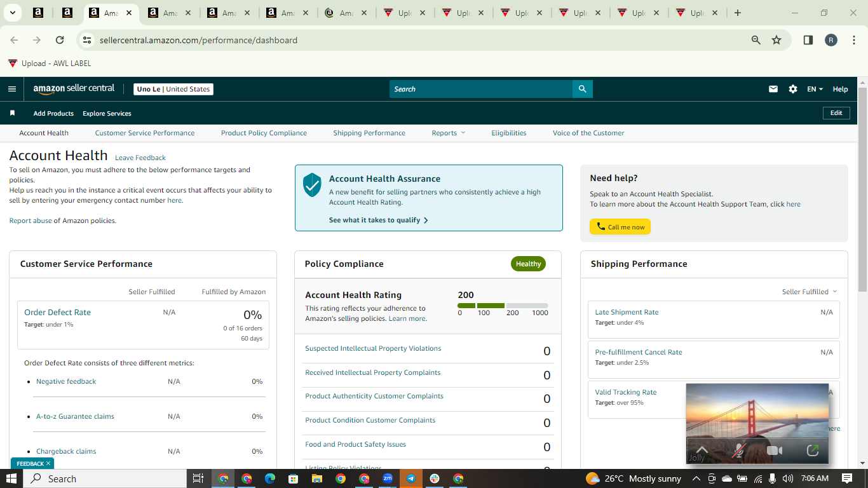Open the Help link in the header
The height and width of the screenshot is (488, 868).
[x=840, y=89]
